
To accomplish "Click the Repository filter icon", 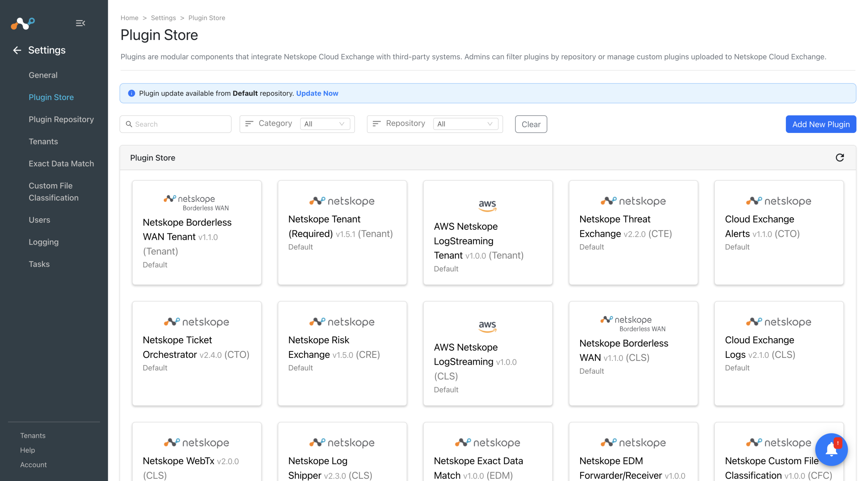I will tap(376, 124).
